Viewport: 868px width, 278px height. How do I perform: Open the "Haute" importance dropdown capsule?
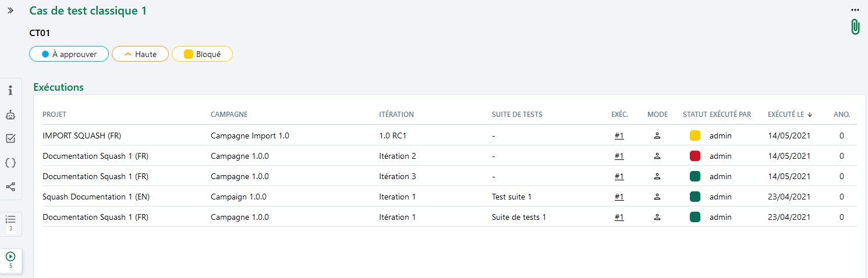click(x=140, y=54)
